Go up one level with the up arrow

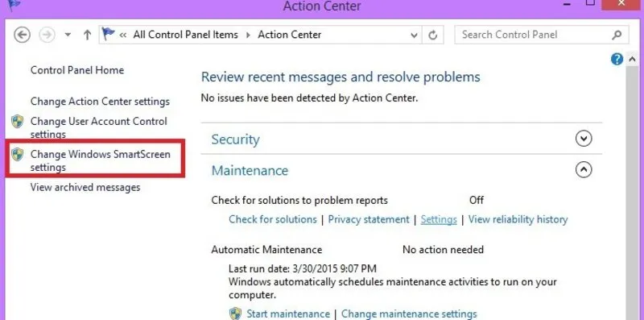[87, 35]
